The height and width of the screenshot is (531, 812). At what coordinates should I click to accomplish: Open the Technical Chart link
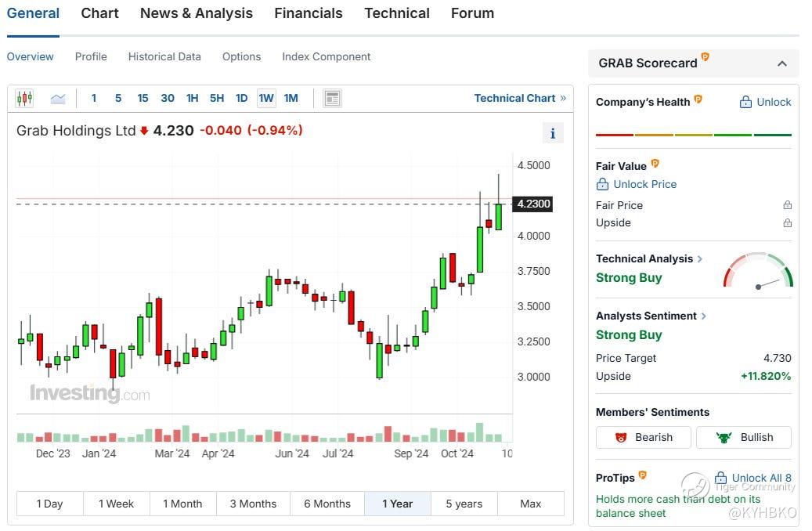tap(520, 98)
